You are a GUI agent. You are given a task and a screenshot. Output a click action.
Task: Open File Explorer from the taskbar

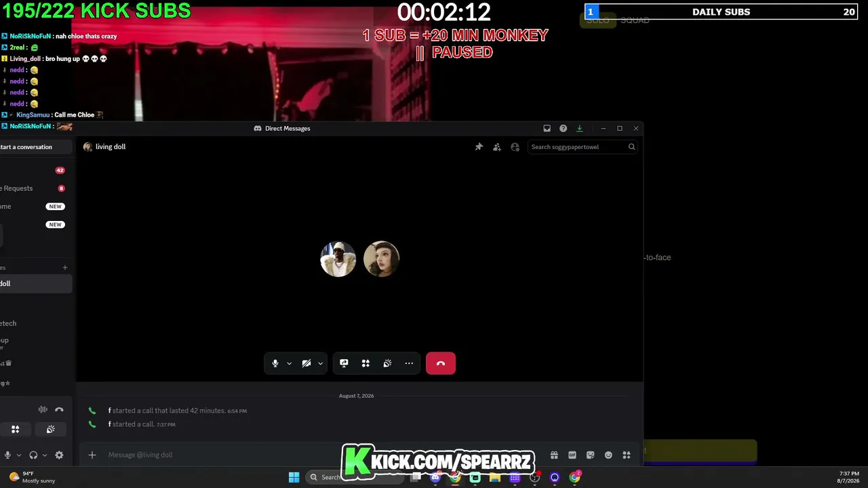[495, 477]
